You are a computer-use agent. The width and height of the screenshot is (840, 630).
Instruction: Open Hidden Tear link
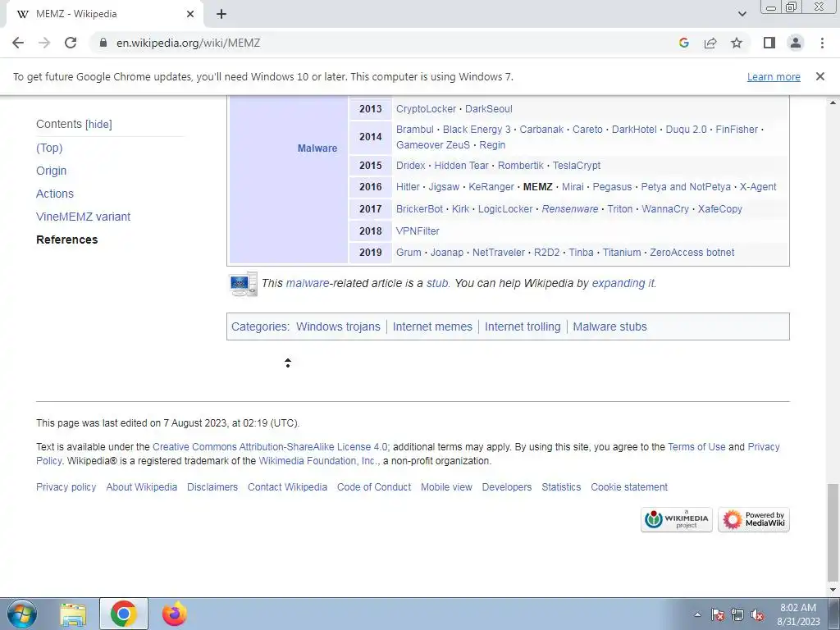461,166
